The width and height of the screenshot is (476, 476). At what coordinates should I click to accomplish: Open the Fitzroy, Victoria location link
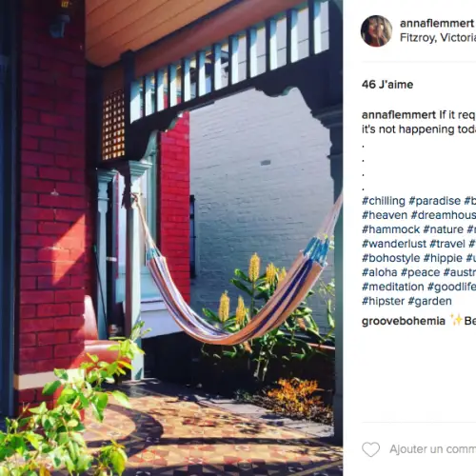[x=438, y=38]
